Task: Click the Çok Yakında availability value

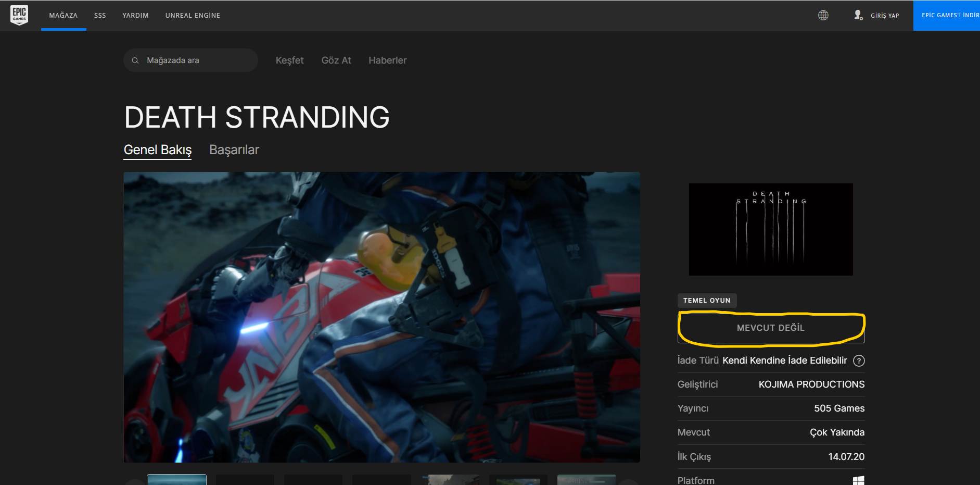Action: coord(837,432)
